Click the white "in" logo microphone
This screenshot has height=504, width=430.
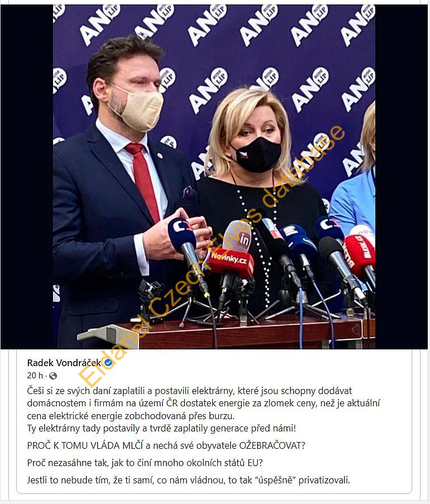pyautogui.click(x=238, y=236)
